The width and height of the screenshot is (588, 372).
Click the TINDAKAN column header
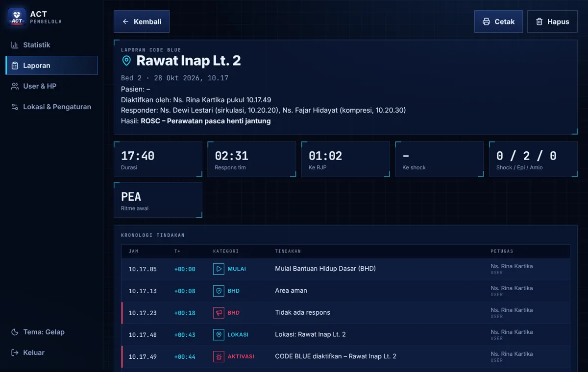[x=288, y=251]
